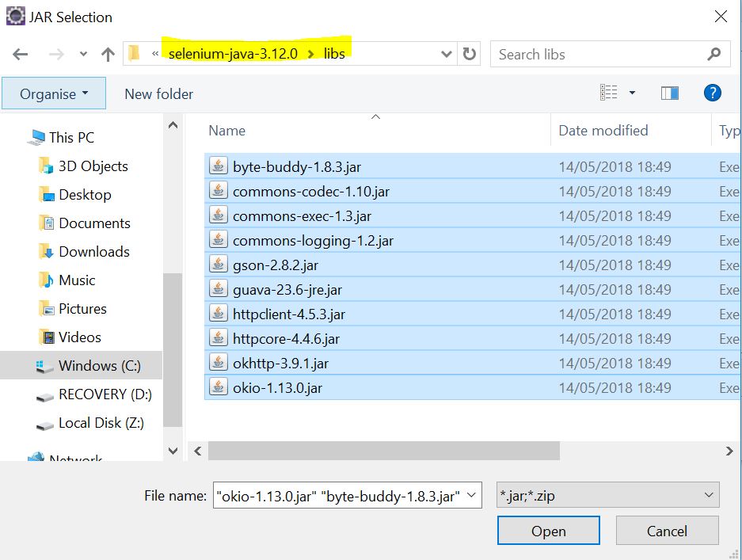Open the Organise dropdown menu
742x560 pixels.
pyautogui.click(x=53, y=93)
